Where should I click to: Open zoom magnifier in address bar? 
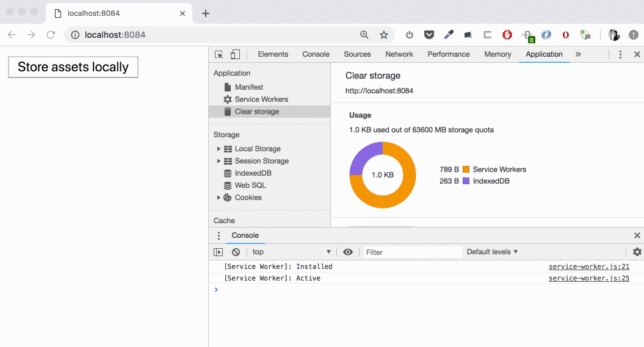pyautogui.click(x=364, y=35)
